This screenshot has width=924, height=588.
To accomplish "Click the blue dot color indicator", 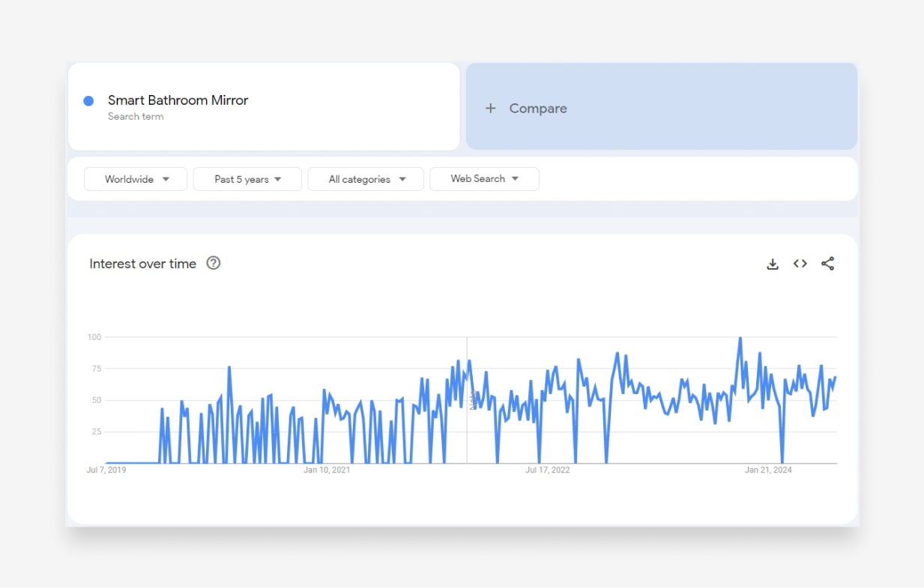I will [x=88, y=101].
